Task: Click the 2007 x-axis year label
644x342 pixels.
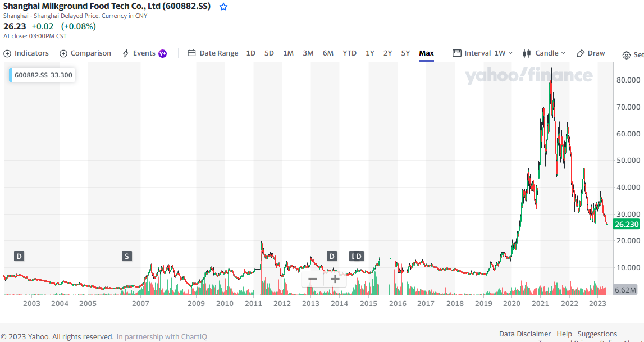Action: pos(140,304)
